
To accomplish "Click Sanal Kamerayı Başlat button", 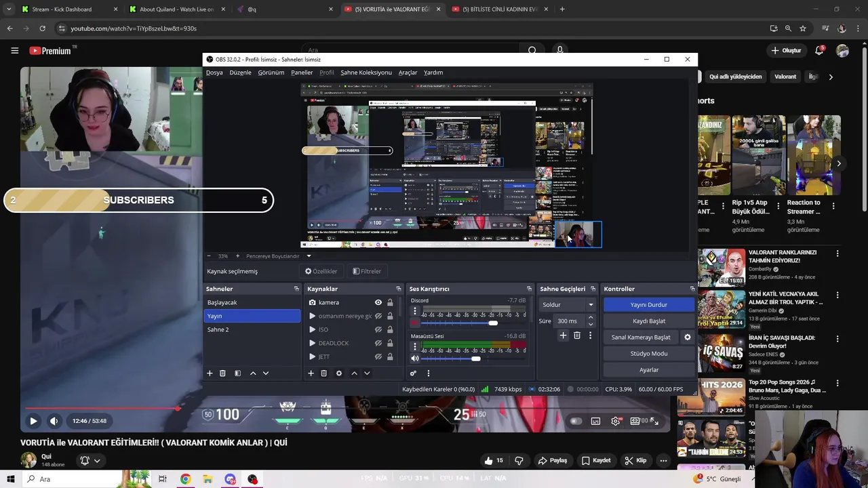I will pyautogui.click(x=641, y=338).
